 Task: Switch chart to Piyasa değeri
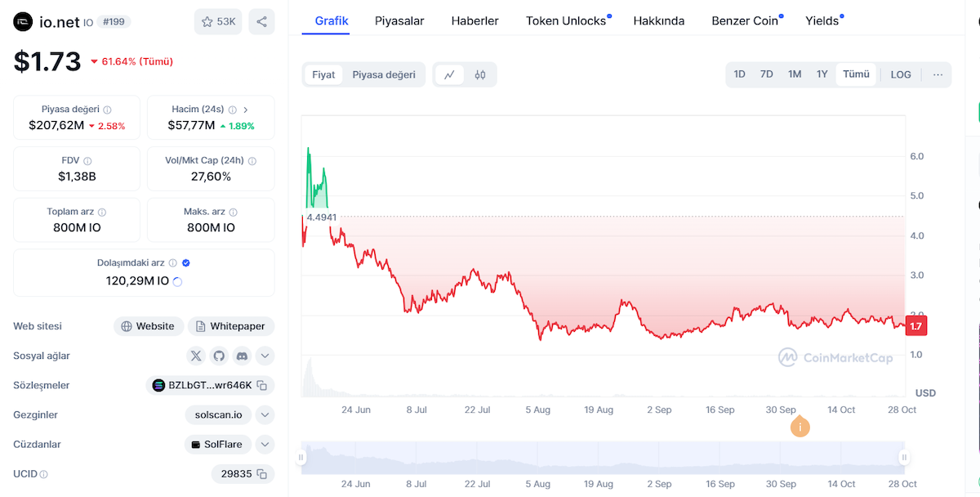coord(384,74)
